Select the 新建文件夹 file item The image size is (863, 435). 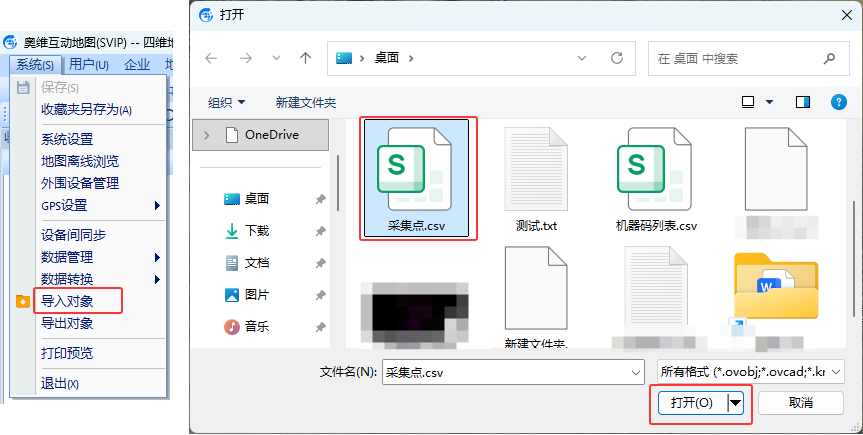pos(536,297)
